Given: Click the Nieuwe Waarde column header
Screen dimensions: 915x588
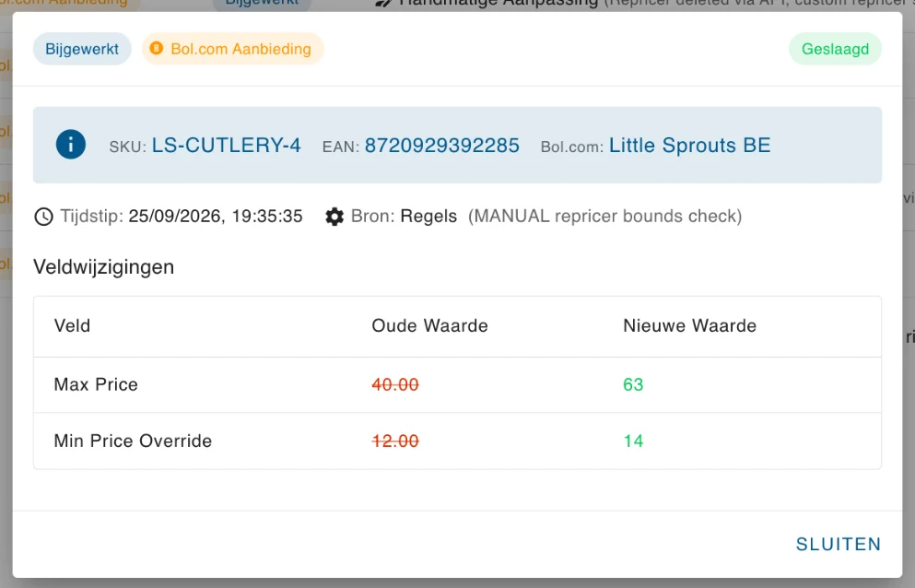Looking at the screenshot, I should [690, 326].
